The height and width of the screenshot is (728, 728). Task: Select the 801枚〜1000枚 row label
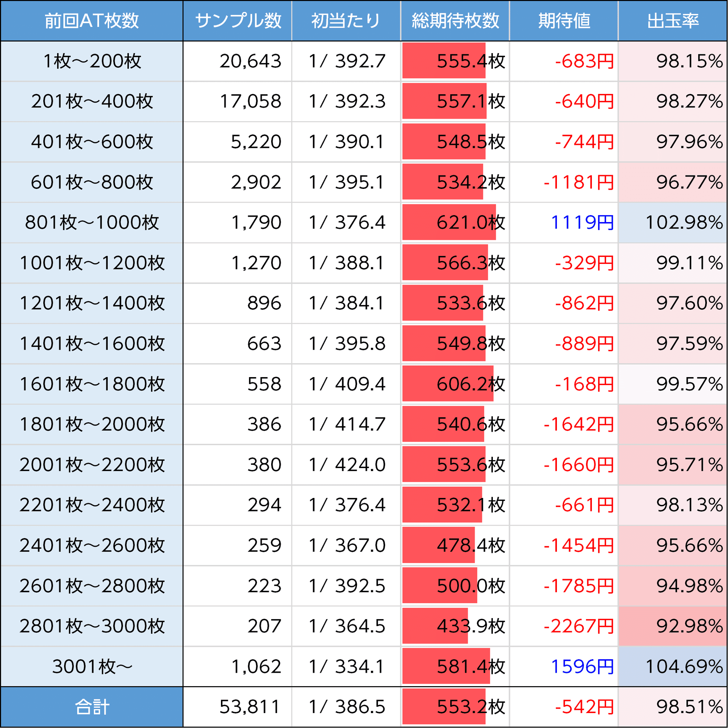click(x=92, y=222)
